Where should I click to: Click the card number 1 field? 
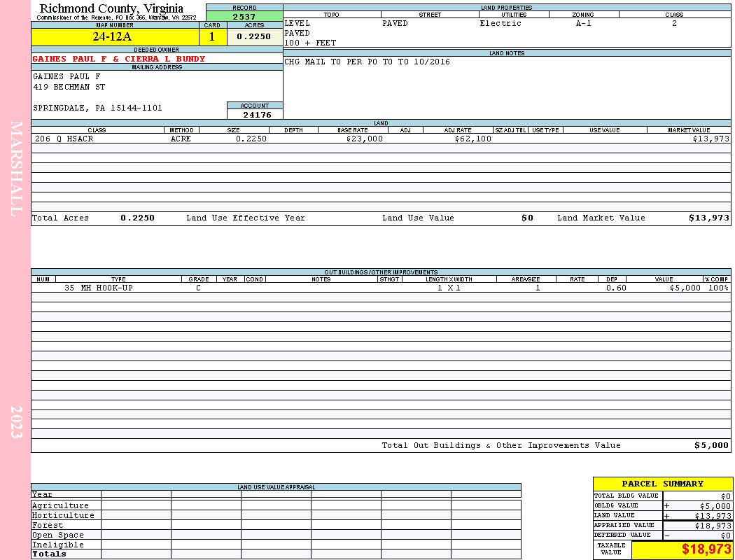213,36
